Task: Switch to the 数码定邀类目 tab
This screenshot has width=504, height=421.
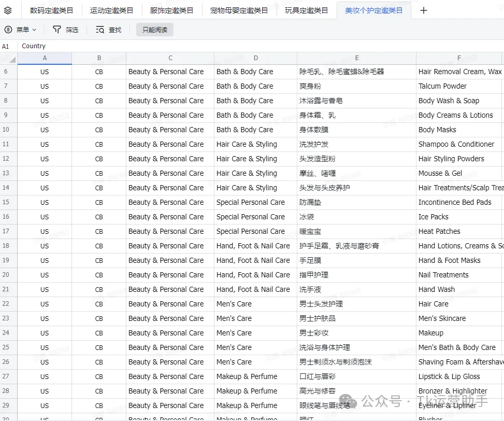Action: tap(51, 10)
